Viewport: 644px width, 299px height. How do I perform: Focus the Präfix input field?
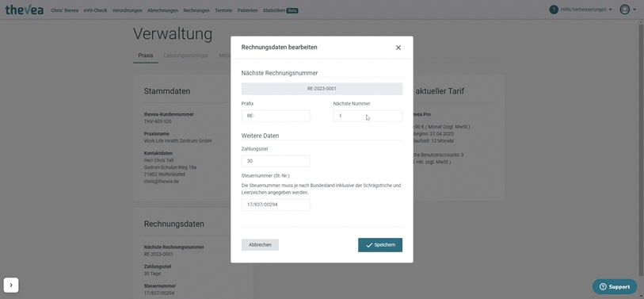(276, 116)
